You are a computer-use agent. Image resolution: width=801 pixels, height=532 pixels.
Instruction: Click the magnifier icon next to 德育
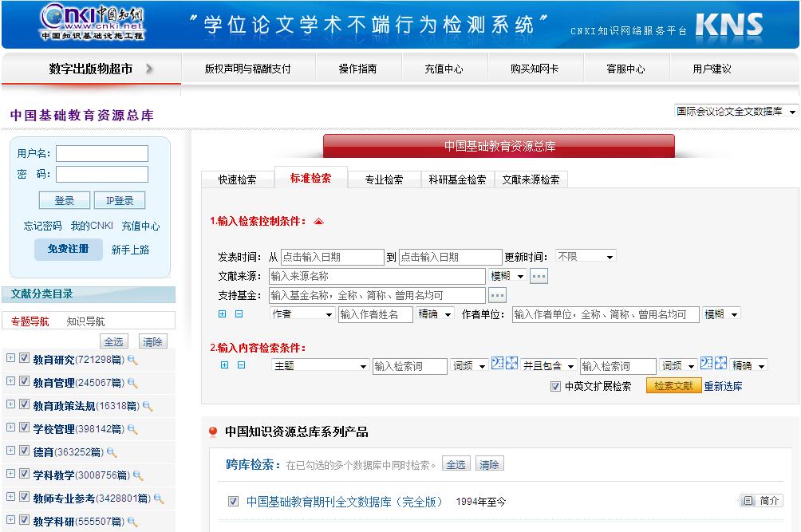[112, 452]
